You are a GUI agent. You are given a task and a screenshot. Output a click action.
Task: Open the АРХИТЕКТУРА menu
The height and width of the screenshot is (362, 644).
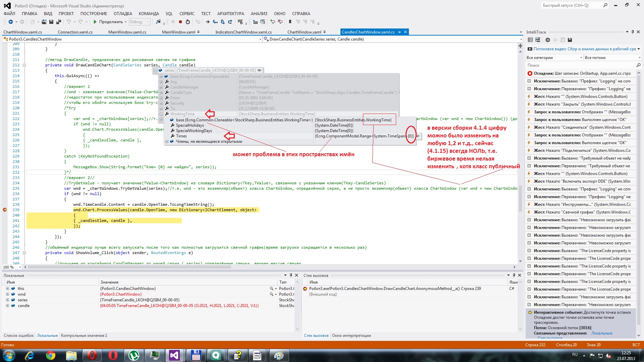tap(231, 14)
